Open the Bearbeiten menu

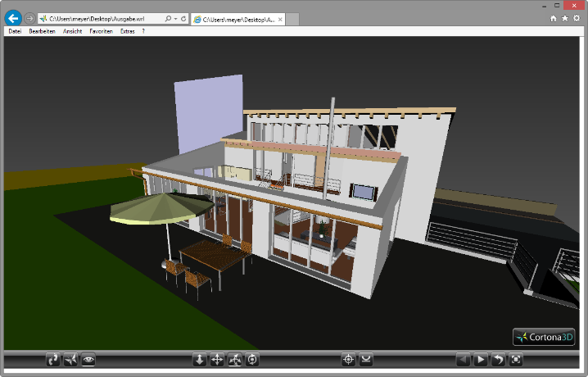[x=42, y=31]
